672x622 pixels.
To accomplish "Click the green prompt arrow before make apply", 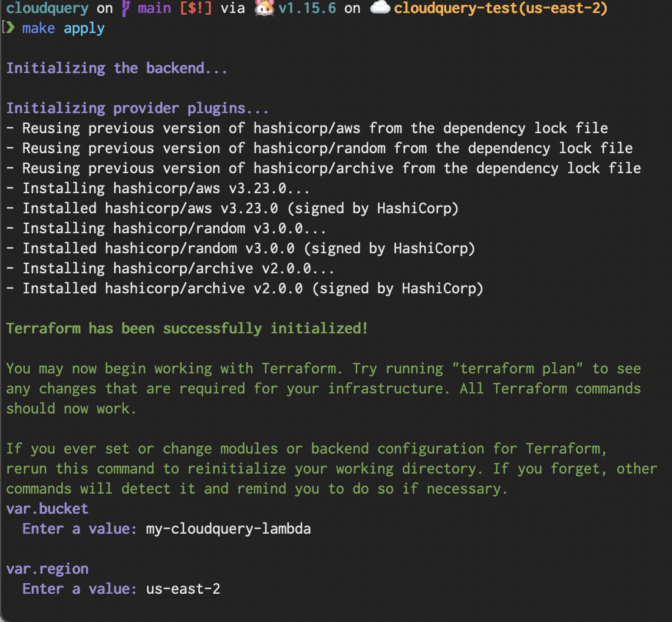I will point(11,28).
